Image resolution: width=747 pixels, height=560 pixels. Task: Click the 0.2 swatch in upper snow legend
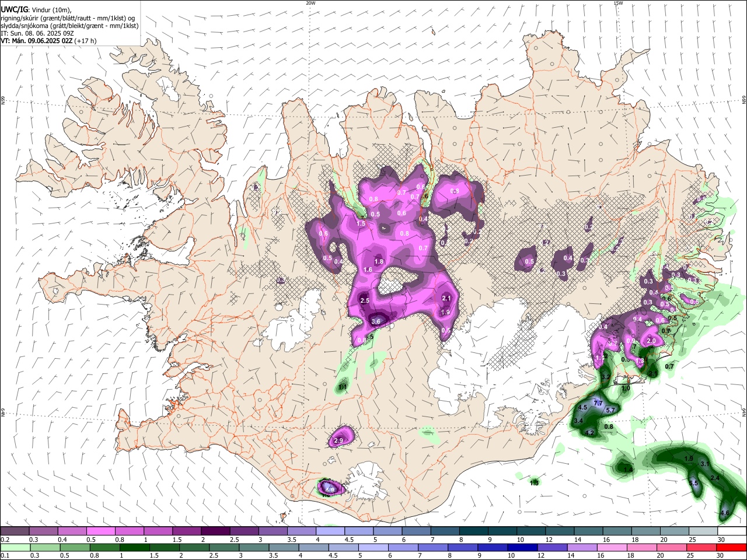click(x=15, y=531)
